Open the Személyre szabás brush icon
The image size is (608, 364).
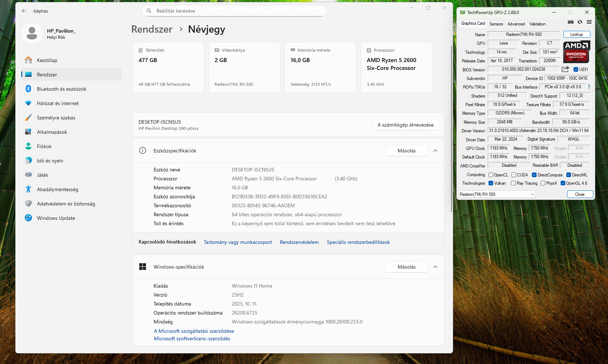click(28, 118)
